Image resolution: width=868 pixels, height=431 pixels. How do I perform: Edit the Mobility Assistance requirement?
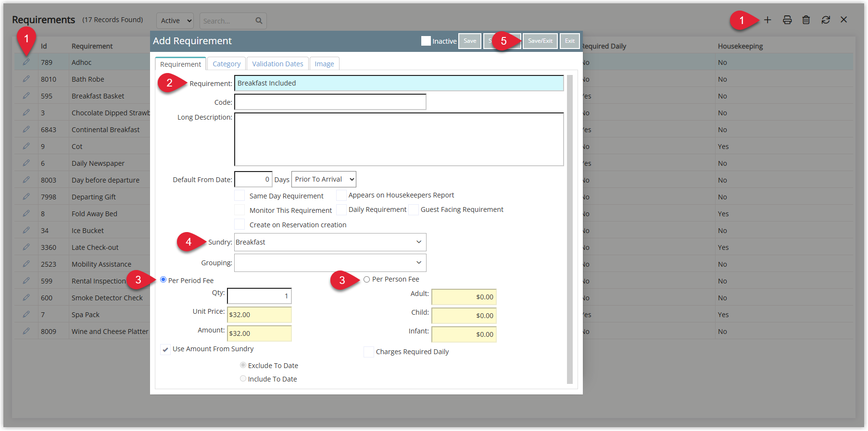pos(26,264)
